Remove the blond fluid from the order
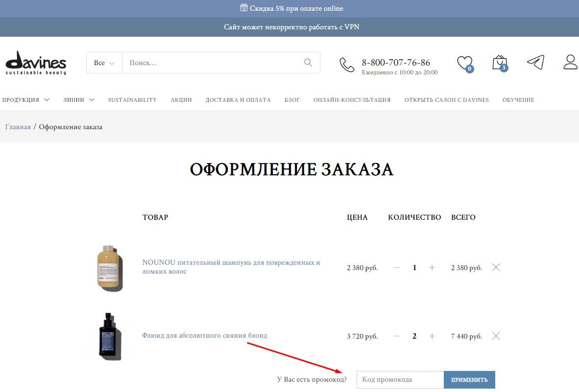Viewport: 579px width, 392px height. (496, 336)
